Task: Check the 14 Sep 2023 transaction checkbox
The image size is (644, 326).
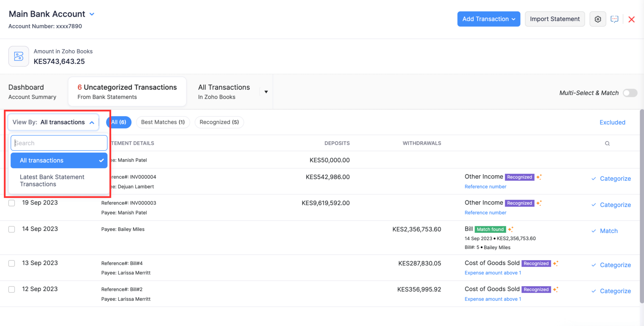Action: click(12, 229)
